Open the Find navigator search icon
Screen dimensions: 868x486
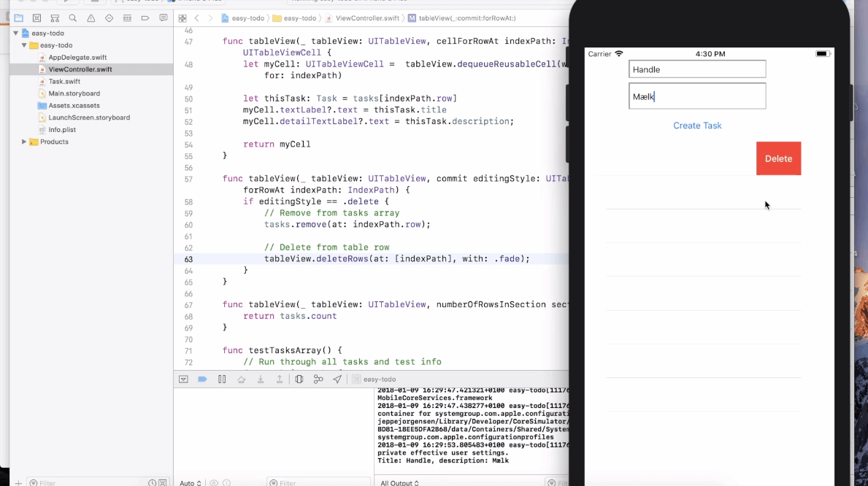point(72,18)
